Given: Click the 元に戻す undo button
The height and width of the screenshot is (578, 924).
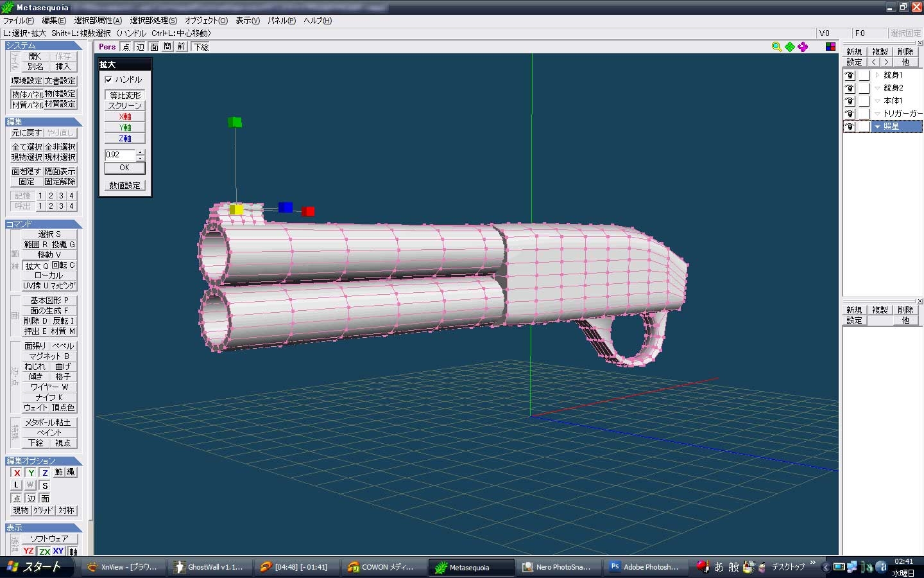Looking at the screenshot, I should pyautogui.click(x=26, y=133).
